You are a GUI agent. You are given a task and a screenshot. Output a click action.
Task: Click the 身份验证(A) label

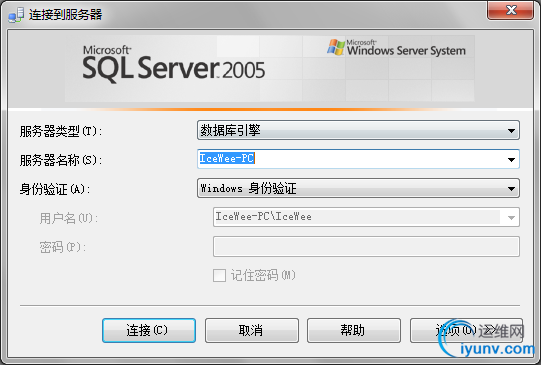click(x=55, y=189)
